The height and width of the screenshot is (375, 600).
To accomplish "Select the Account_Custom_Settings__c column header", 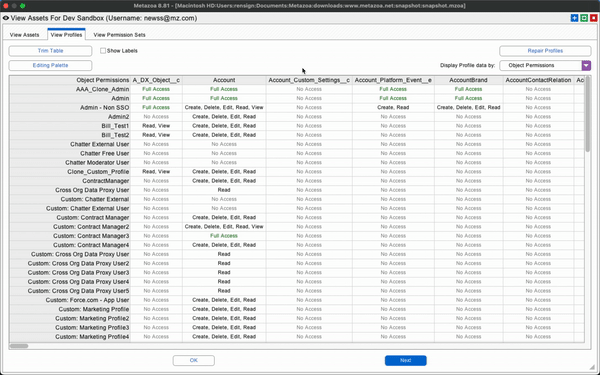I will [x=309, y=80].
